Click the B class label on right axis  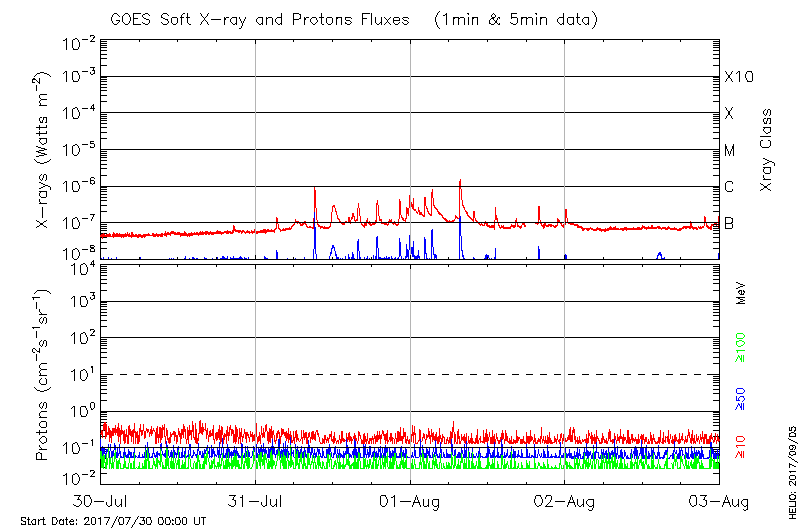point(729,223)
